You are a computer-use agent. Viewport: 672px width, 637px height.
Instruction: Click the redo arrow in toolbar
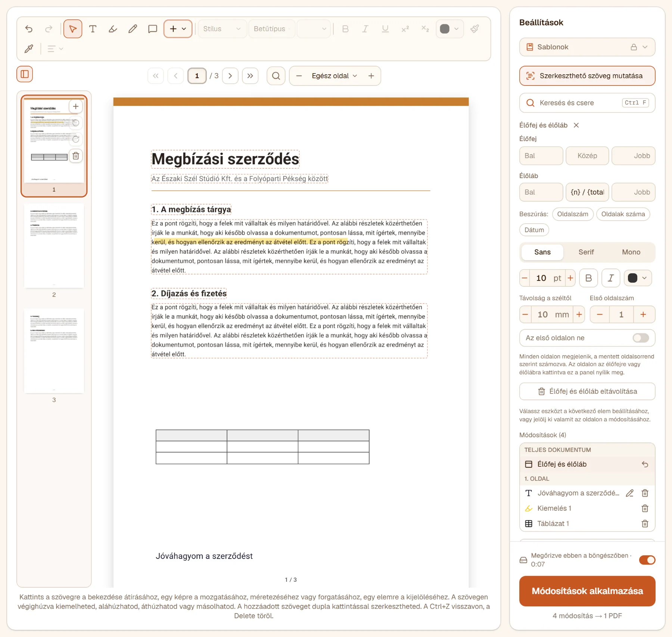click(x=49, y=29)
